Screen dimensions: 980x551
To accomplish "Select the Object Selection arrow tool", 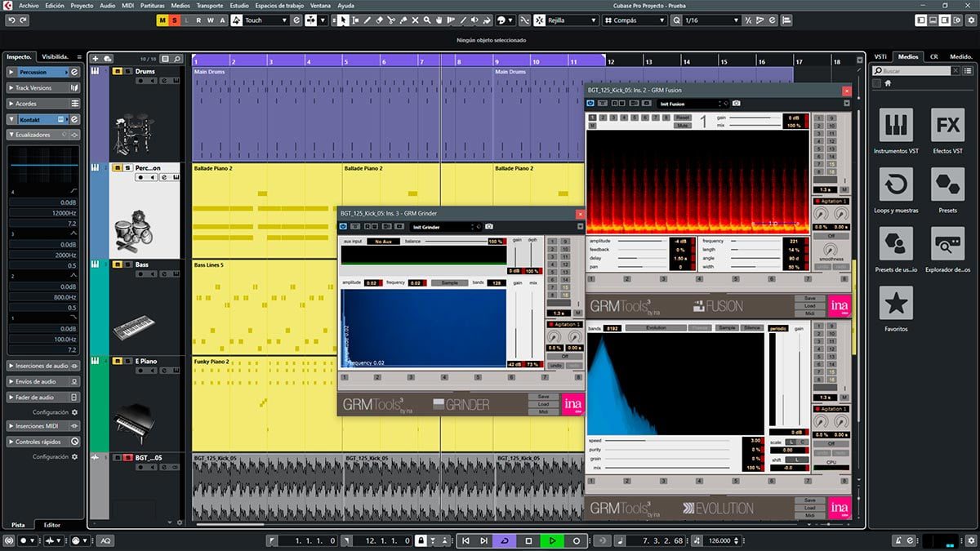I will coord(344,20).
